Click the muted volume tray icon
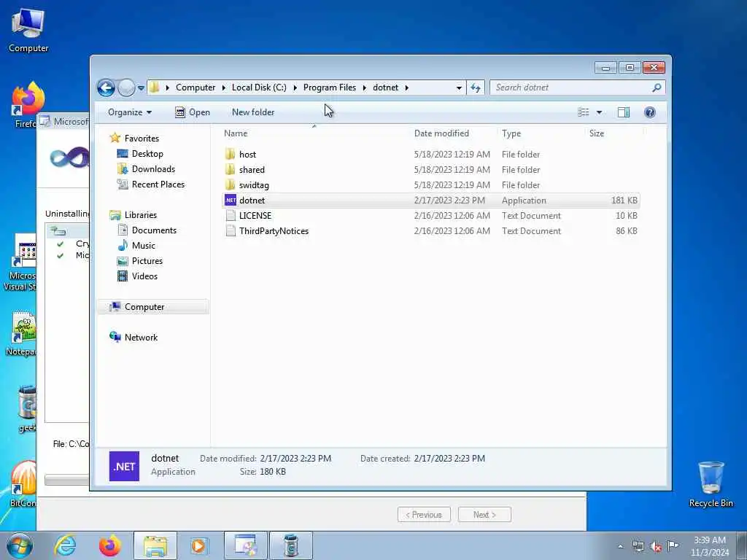 pos(656,547)
